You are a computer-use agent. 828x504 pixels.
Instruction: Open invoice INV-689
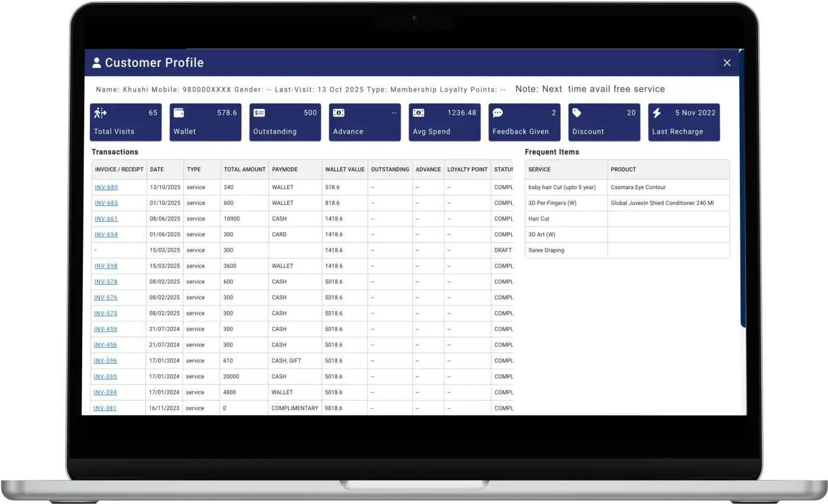106,188
